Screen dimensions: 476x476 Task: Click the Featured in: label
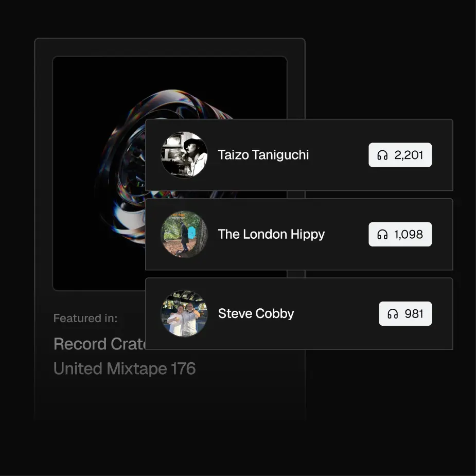point(85,318)
